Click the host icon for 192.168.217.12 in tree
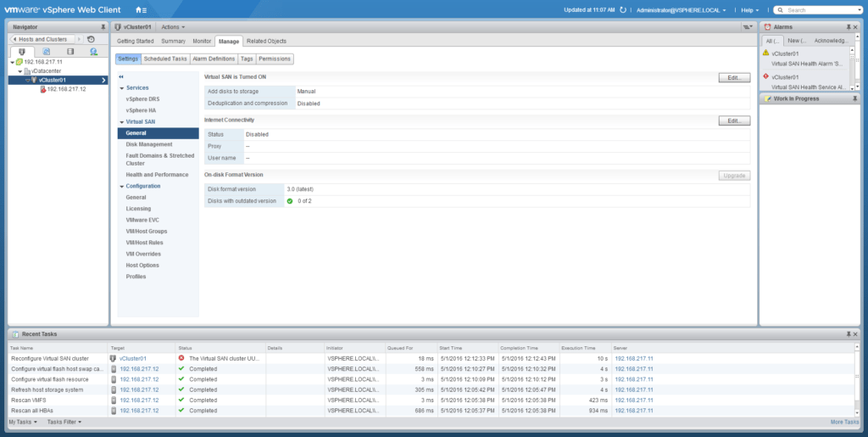The height and width of the screenshot is (437, 868). [x=43, y=89]
